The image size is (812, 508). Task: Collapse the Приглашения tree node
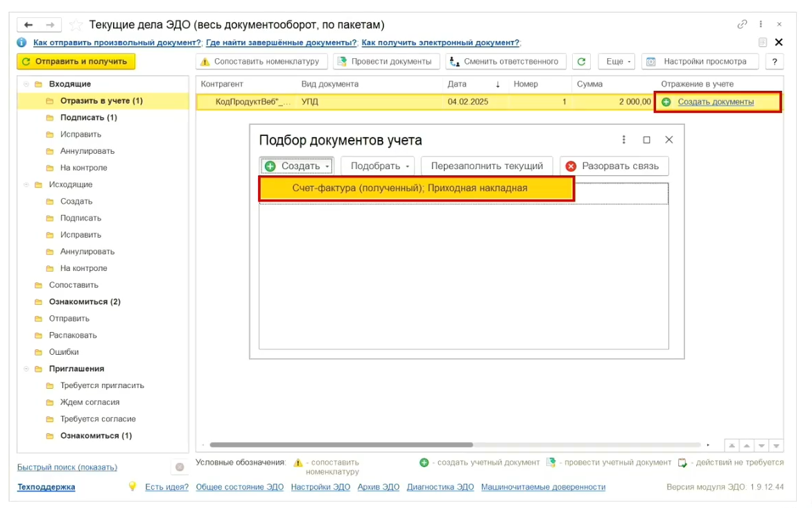pyautogui.click(x=27, y=369)
